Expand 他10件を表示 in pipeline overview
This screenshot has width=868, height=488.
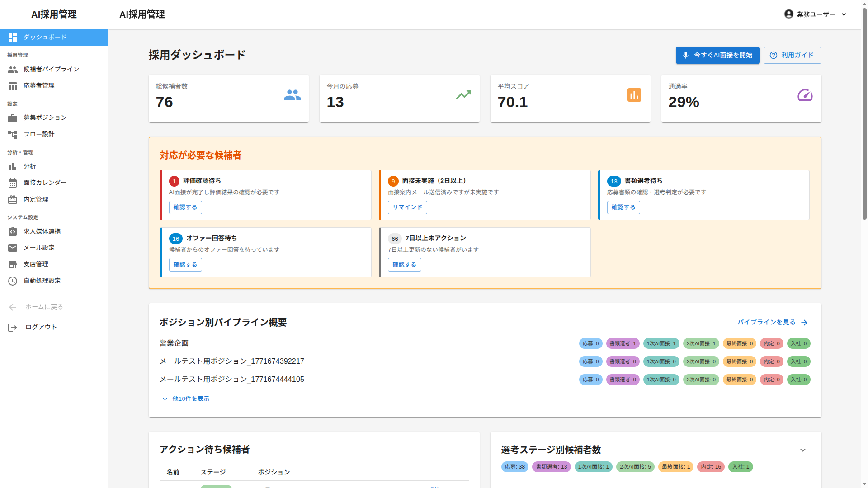point(185,399)
